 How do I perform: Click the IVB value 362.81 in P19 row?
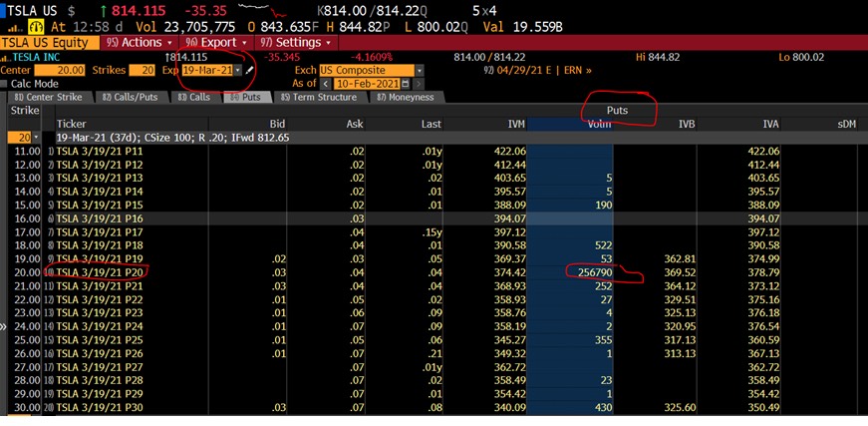pos(680,258)
